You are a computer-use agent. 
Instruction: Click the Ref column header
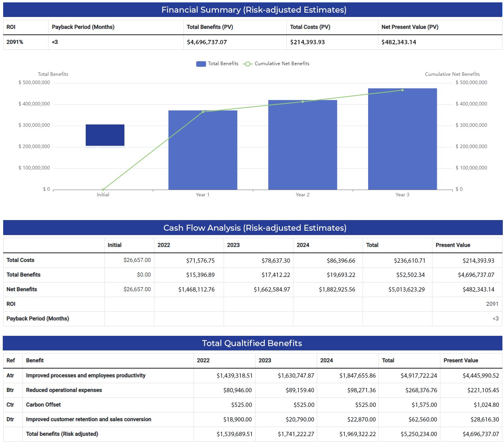point(11,361)
